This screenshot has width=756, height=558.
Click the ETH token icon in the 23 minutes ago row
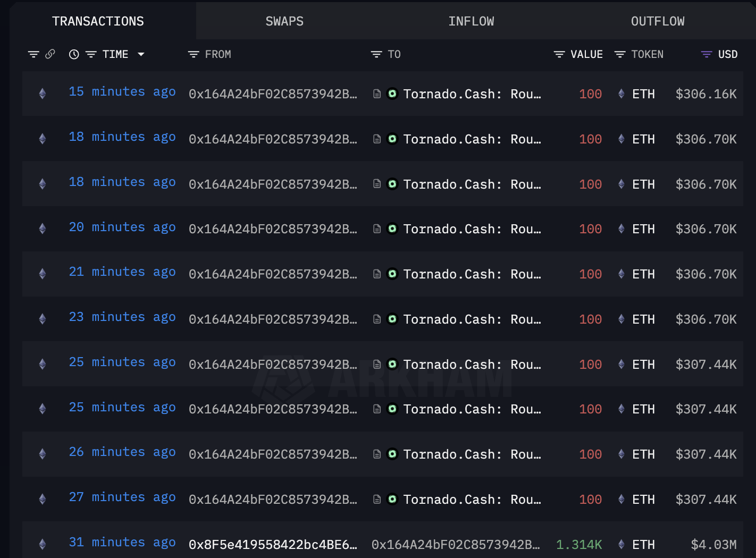pyautogui.click(x=621, y=319)
